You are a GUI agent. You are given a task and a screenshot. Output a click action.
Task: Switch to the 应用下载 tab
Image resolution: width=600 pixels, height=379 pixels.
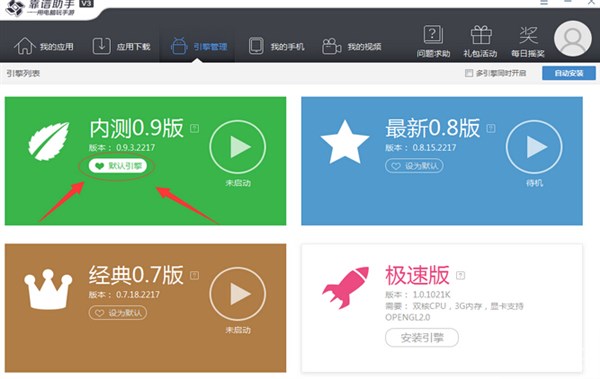coord(121,46)
